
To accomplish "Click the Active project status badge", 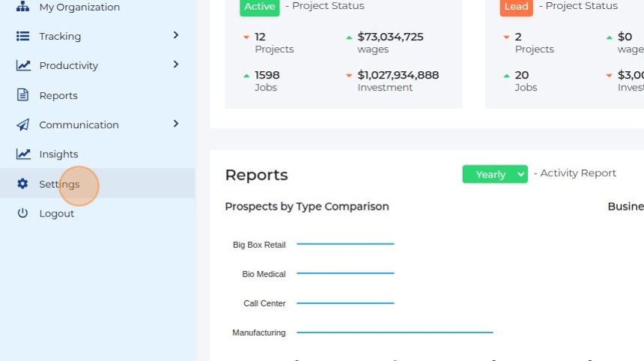I will click(x=259, y=7).
